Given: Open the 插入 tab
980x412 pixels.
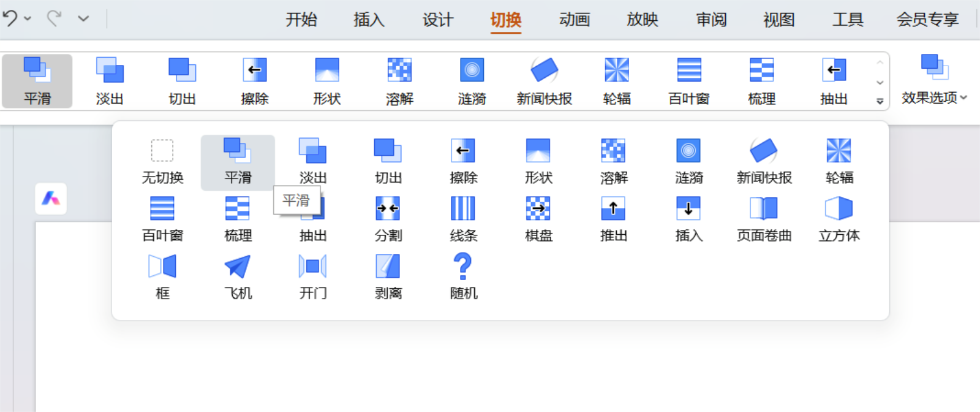Looking at the screenshot, I should pos(369,20).
